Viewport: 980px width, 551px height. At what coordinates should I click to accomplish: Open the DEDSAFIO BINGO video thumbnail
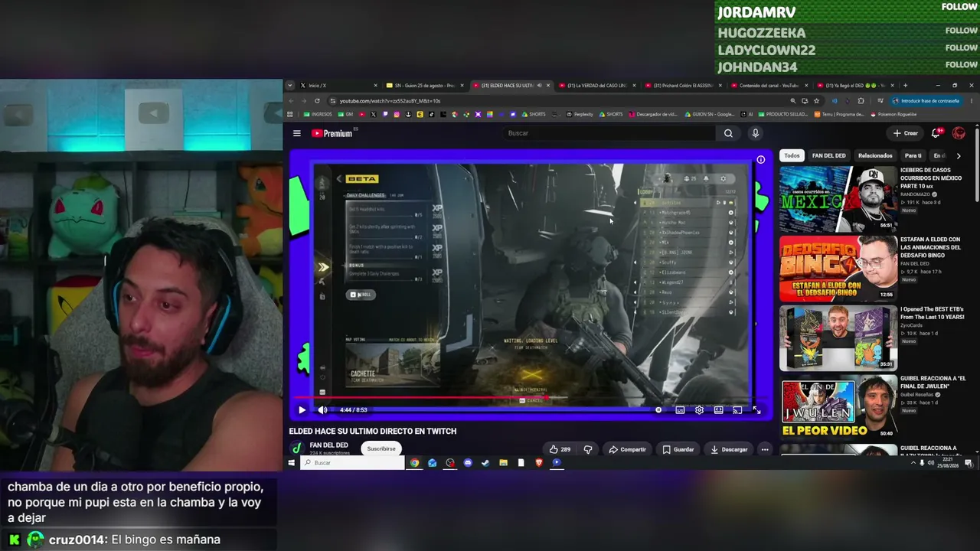[x=838, y=268]
